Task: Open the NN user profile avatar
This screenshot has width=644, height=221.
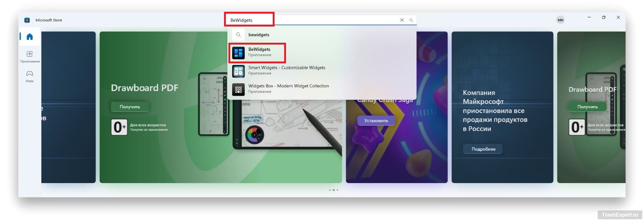Action: (x=560, y=20)
